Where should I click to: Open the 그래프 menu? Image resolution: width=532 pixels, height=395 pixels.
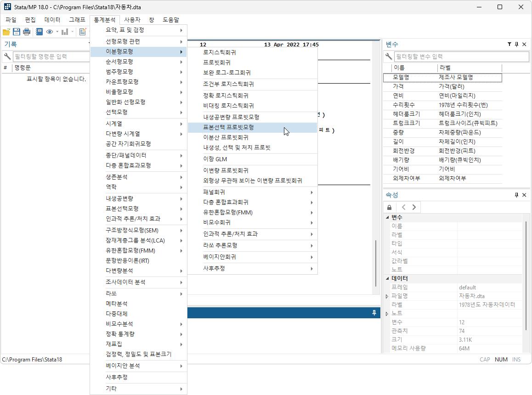click(77, 20)
